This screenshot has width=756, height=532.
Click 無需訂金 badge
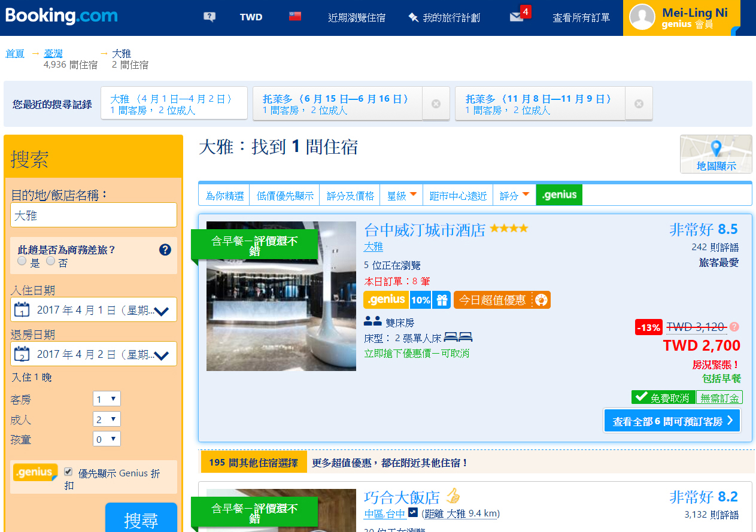719,397
